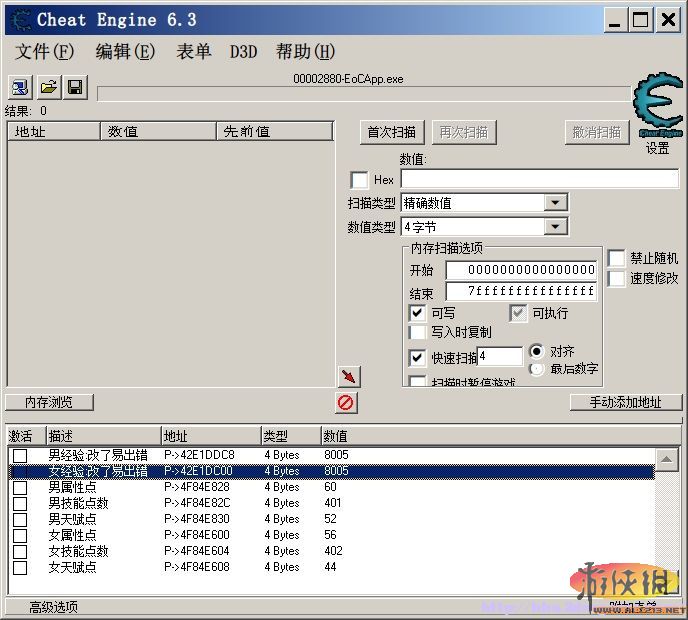Click the 类型 column header
This screenshot has width=688, height=620.
[x=291, y=436]
